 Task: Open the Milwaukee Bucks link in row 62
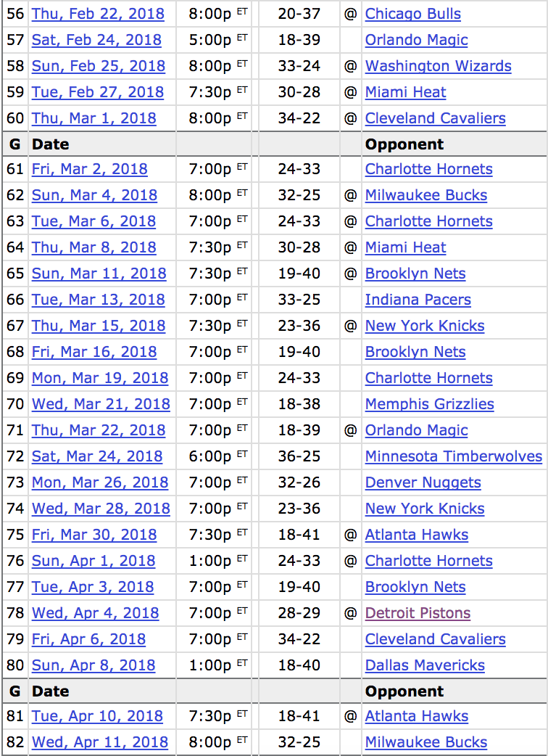(x=426, y=195)
